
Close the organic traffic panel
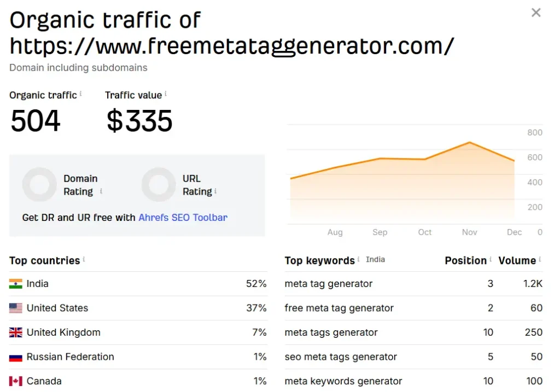coord(536,13)
